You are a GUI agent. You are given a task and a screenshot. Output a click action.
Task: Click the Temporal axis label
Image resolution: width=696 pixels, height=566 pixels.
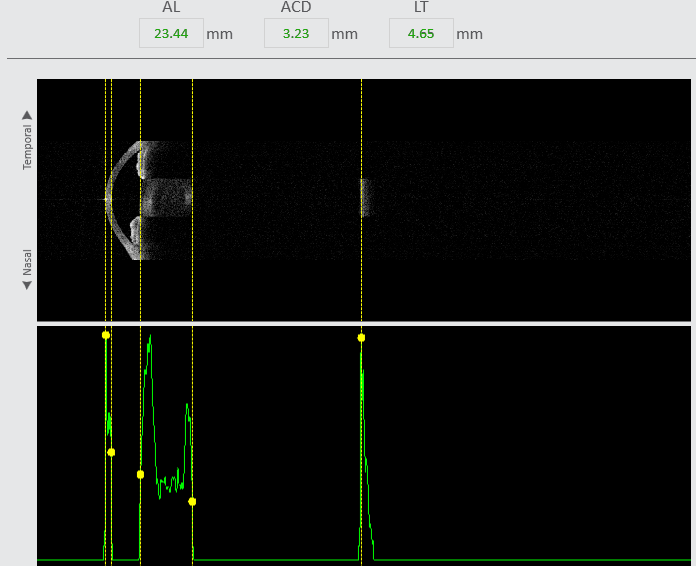click(27, 147)
